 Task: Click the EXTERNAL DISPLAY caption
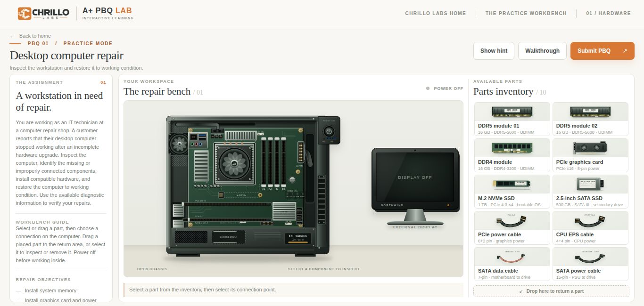tap(415, 227)
